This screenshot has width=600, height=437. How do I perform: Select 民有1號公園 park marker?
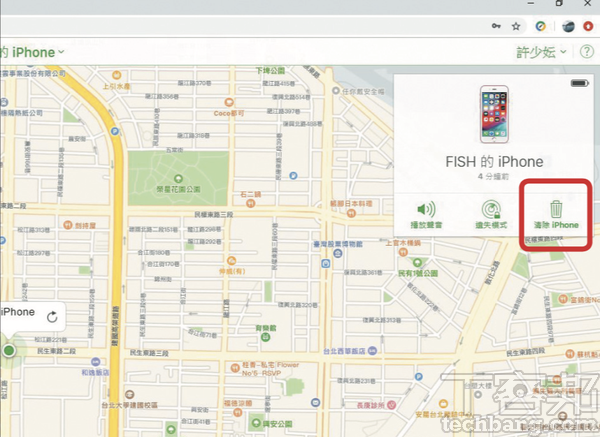click(x=417, y=263)
